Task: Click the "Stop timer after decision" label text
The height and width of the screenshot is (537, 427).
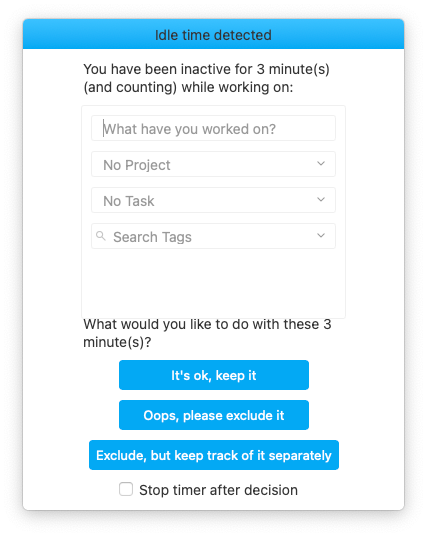Action: (218, 490)
